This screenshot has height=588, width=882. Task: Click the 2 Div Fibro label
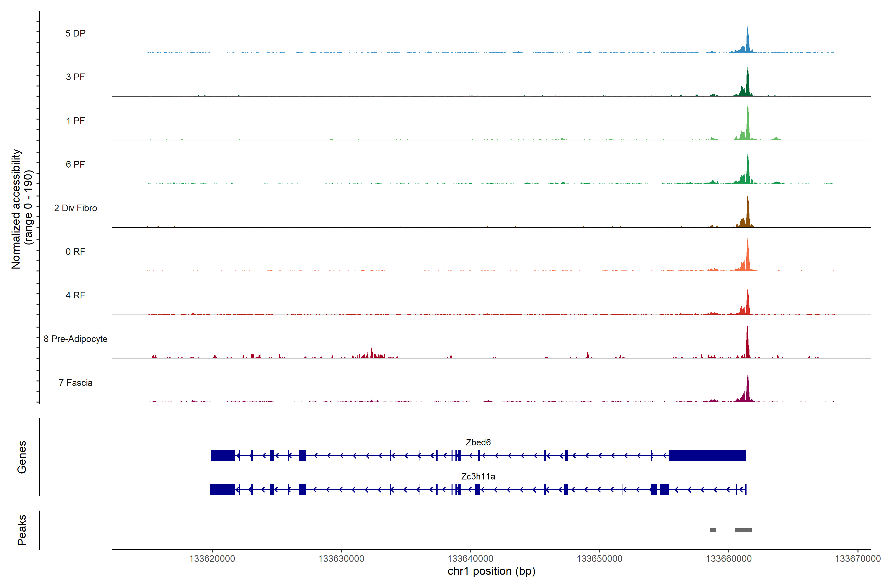click(75, 208)
